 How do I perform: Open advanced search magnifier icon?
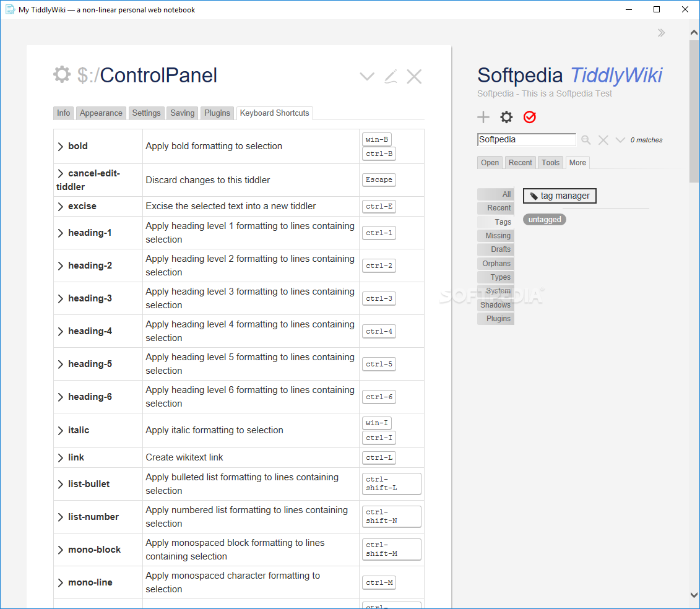[x=586, y=140]
